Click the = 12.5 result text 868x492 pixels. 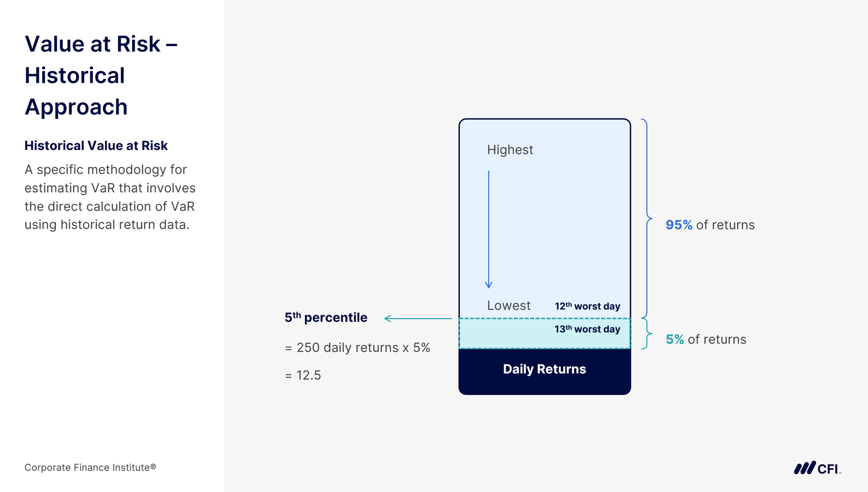point(303,375)
